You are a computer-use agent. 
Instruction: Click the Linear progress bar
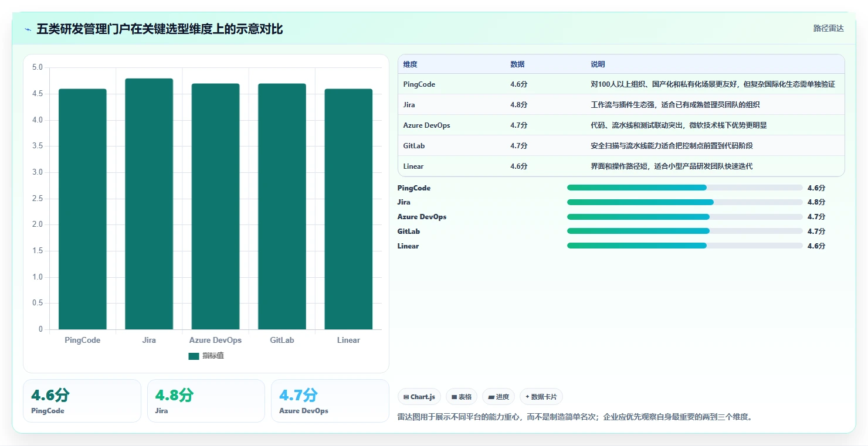684,246
